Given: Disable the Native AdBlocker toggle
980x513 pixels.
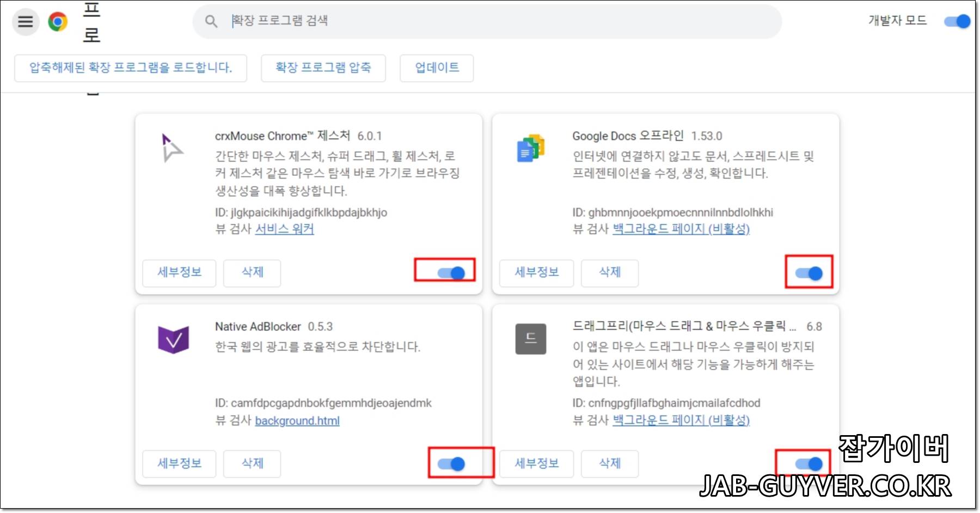Looking at the screenshot, I should click(x=451, y=463).
